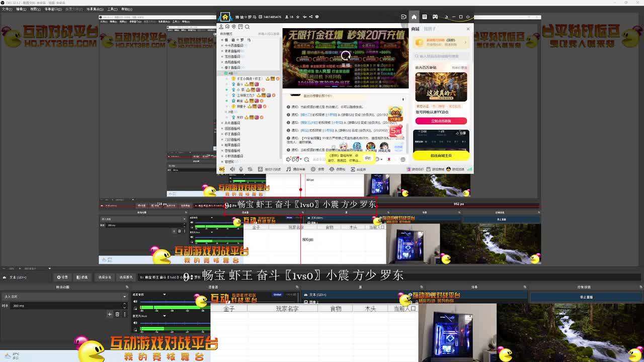This screenshot has width=644, height=362.
Task: Switch to the 商城 tab in YY side panel
Action: click(415, 29)
